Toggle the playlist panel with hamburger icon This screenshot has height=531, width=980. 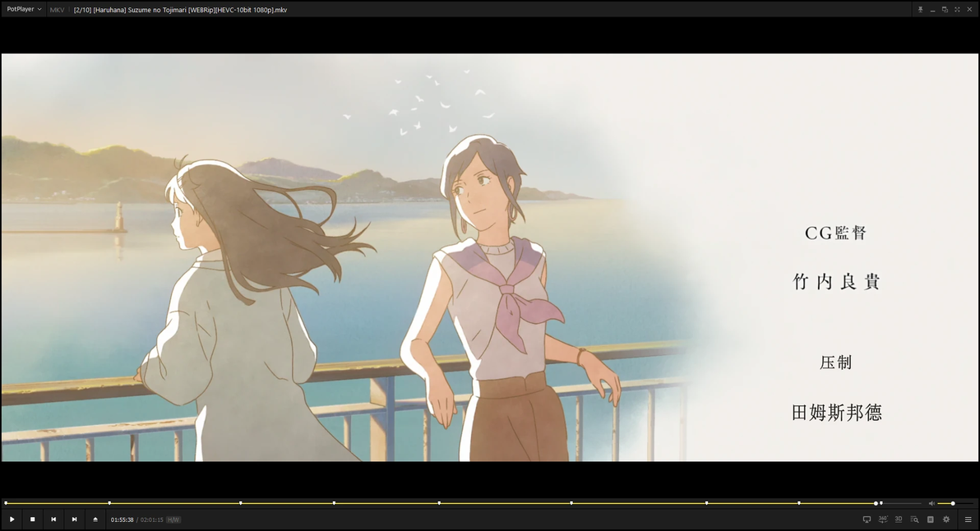click(x=968, y=519)
